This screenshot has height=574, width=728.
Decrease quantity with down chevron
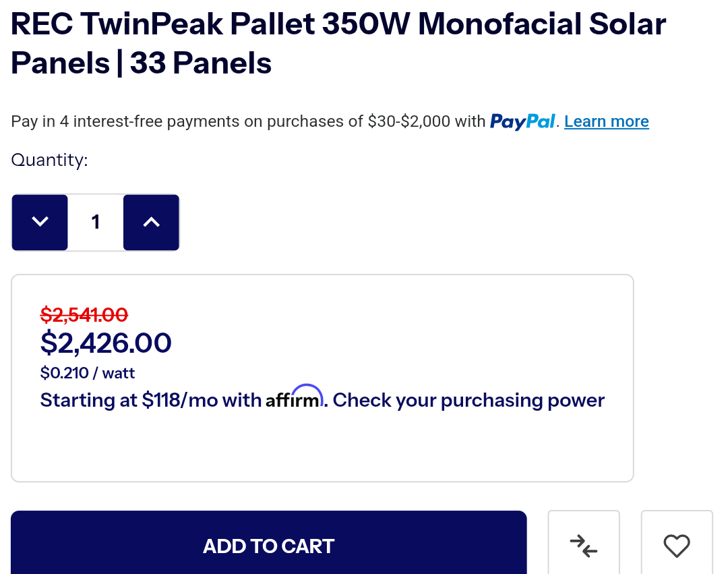(x=40, y=222)
